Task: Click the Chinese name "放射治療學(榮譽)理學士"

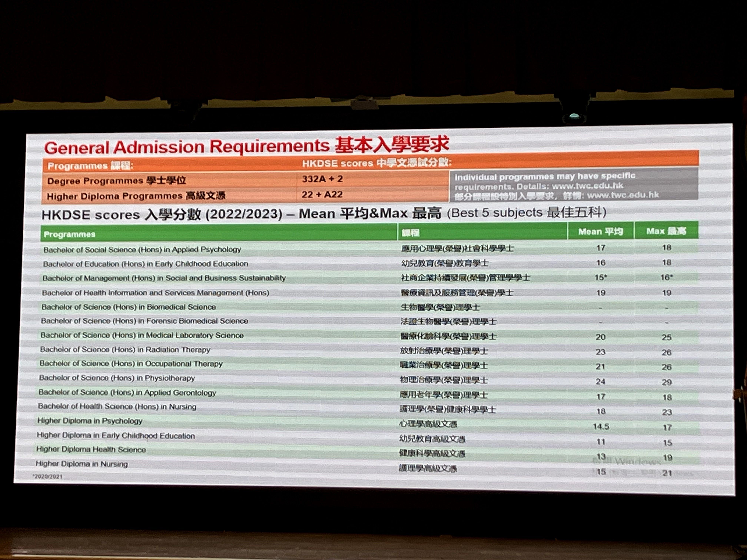Action: coord(444,351)
